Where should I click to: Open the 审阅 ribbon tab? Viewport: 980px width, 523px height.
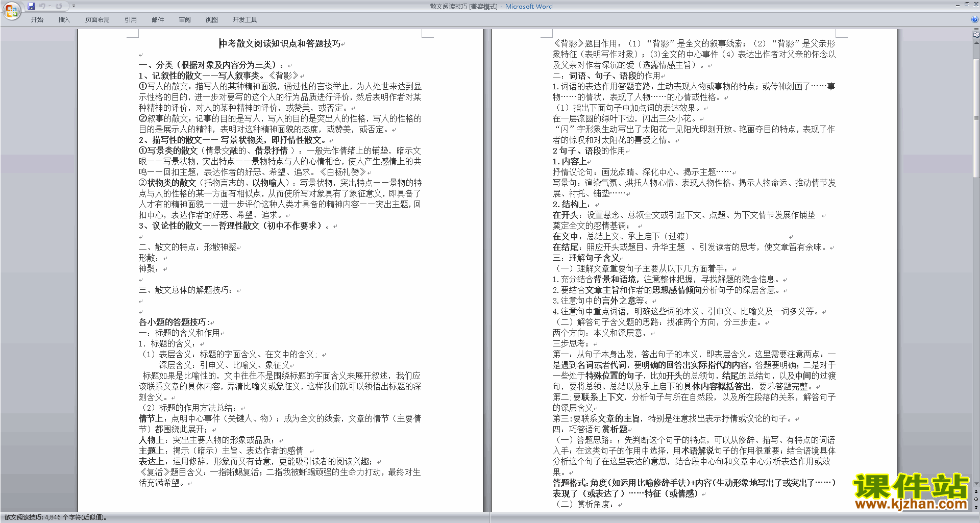click(x=185, y=20)
